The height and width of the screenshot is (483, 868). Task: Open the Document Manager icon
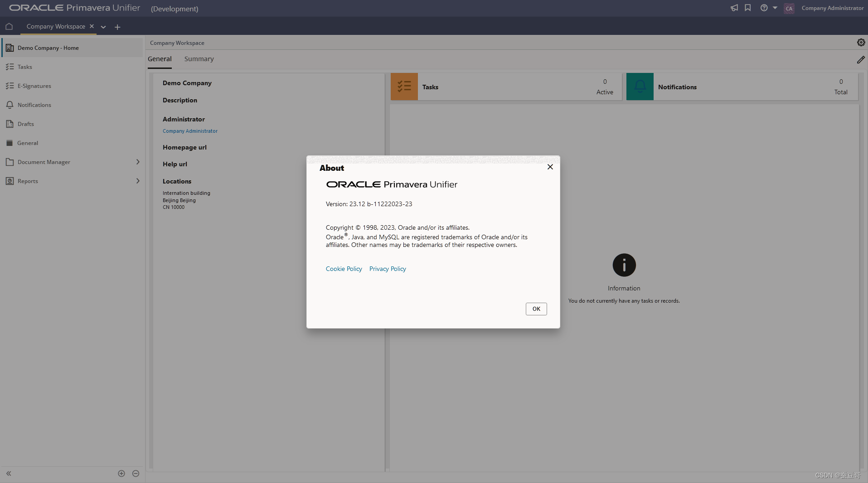pyautogui.click(x=10, y=162)
